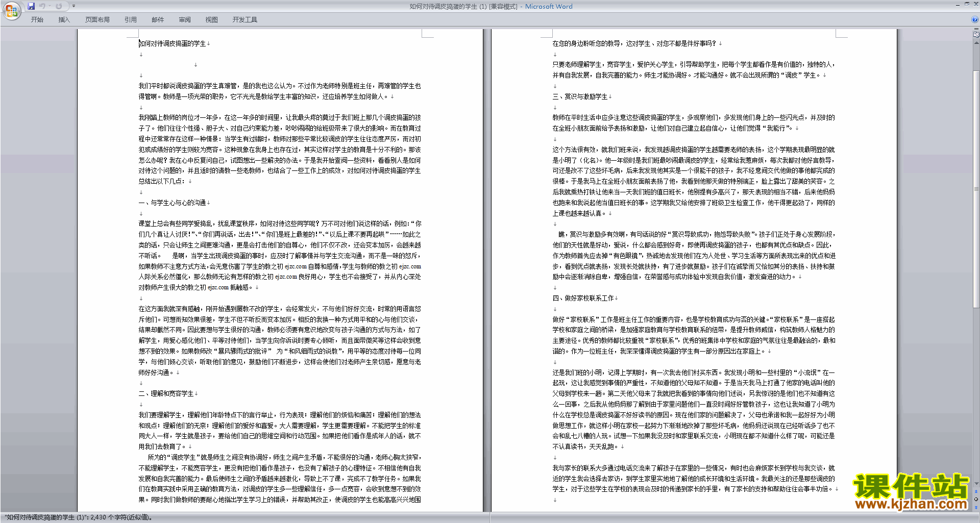Click the line starting 在您的身边聆听您的教导
Image resolution: width=980 pixels, height=523 pixels.
pos(634,44)
